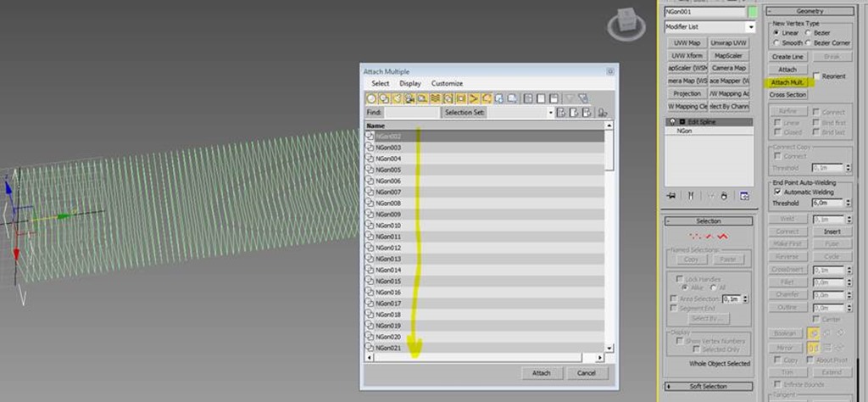
Task: Click the Display Geometry filter icon
Action: 371,98
